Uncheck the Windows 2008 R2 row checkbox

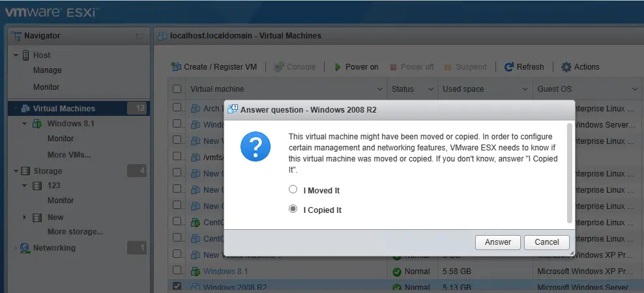(x=177, y=286)
